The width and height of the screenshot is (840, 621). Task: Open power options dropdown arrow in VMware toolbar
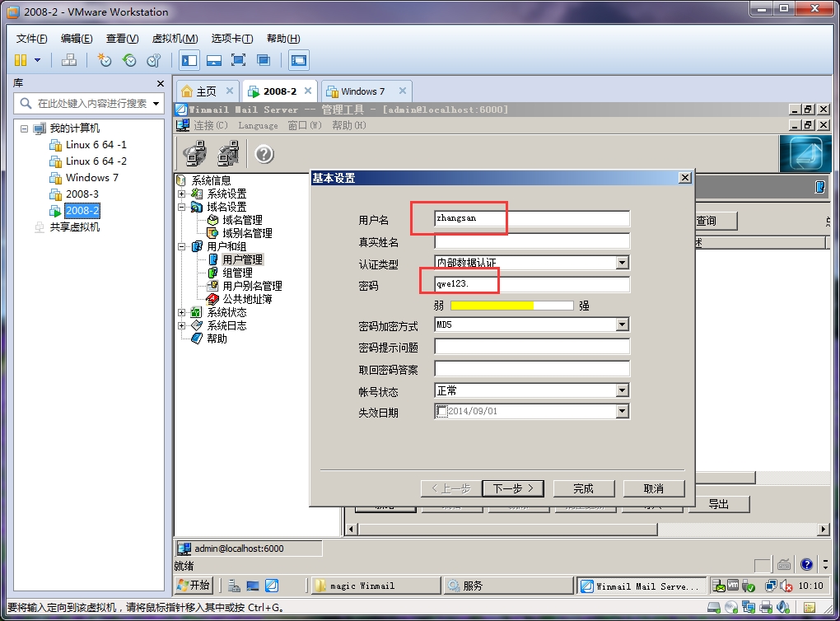(x=38, y=60)
